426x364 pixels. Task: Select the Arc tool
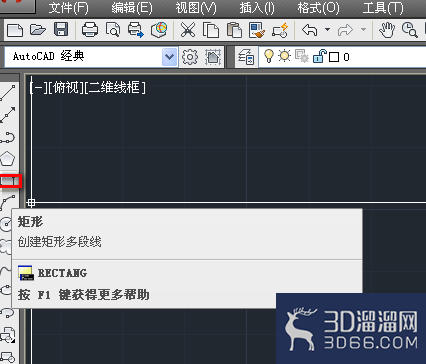(8, 203)
